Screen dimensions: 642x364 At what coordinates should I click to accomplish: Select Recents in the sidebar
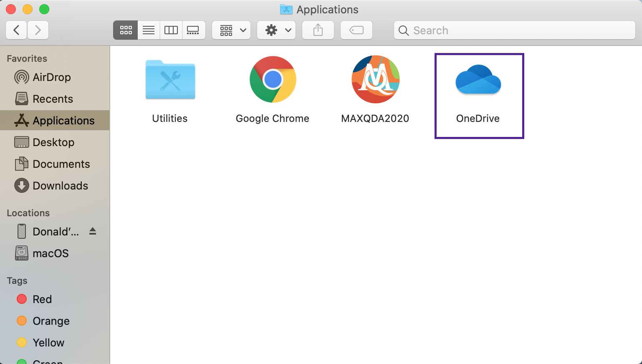tap(55, 99)
